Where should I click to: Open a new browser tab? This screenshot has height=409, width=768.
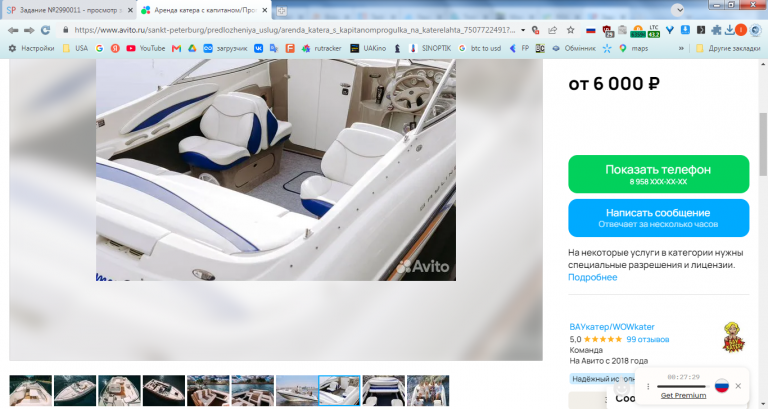click(281, 11)
